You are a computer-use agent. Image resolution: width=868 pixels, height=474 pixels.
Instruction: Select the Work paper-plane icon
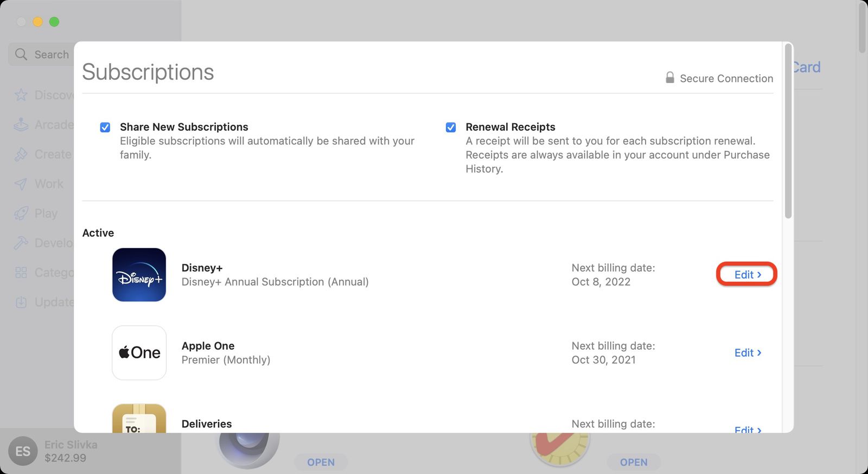[x=21, y=184]
